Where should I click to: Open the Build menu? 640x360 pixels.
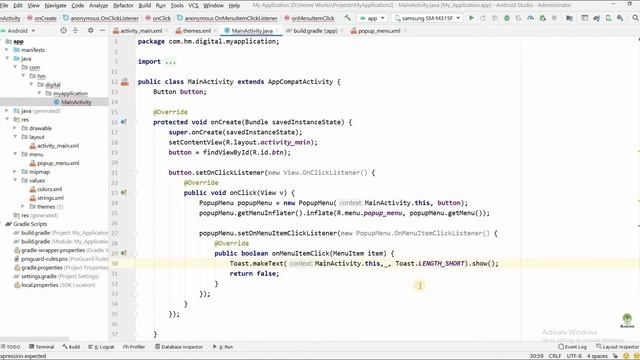tap(144, 5)
